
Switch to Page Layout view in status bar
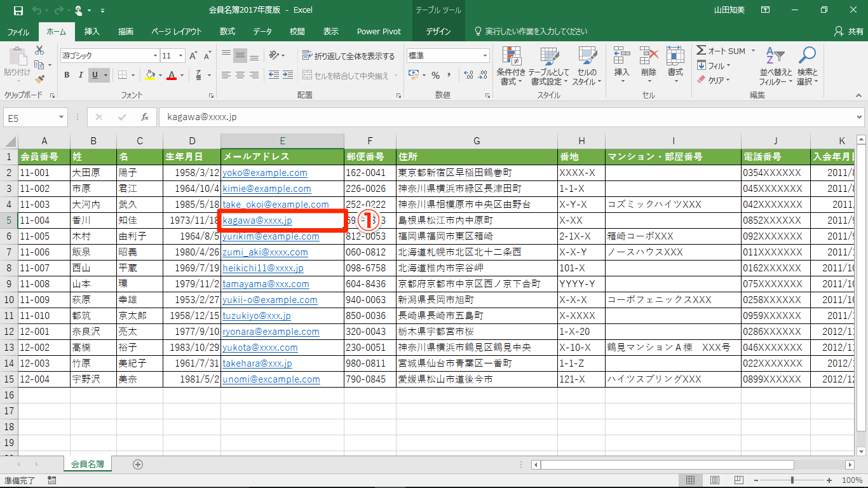(714, 480)
